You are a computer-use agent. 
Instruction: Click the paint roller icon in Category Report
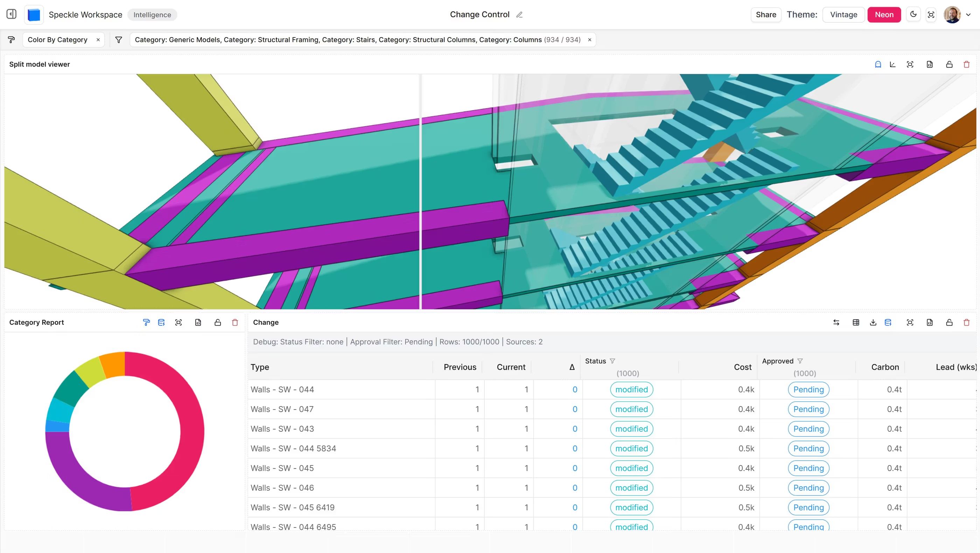click(x=146, y=322)
